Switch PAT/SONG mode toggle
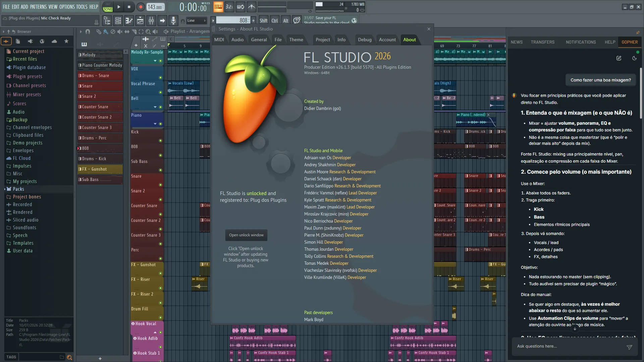This screenshot has width=644, height=362. point(108,7)
